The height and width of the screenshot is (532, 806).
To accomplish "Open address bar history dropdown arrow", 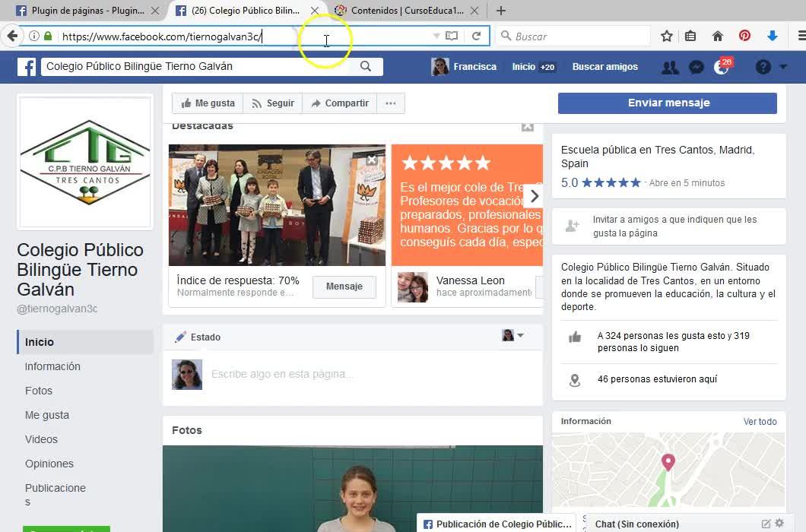I will pos(436,36).
